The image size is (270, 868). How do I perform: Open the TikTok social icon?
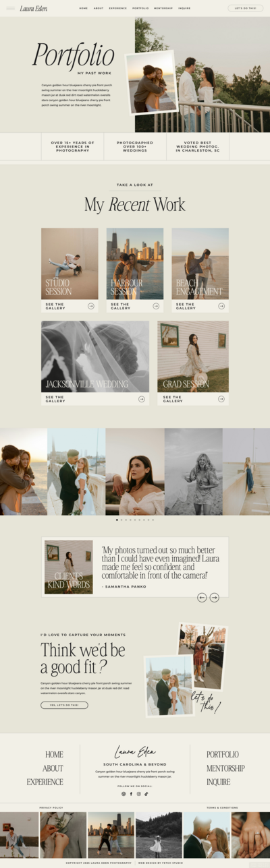coord(146,794)
